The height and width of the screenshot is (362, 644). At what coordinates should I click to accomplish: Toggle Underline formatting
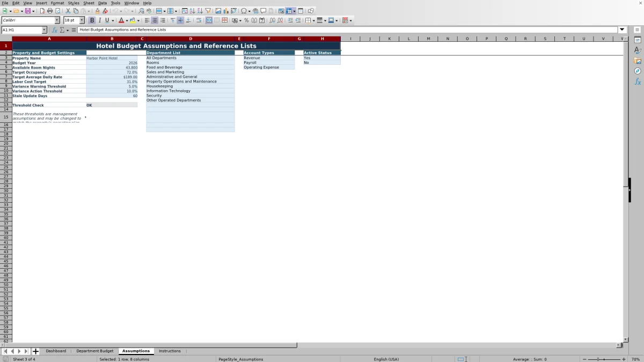[x=107, y=20]
